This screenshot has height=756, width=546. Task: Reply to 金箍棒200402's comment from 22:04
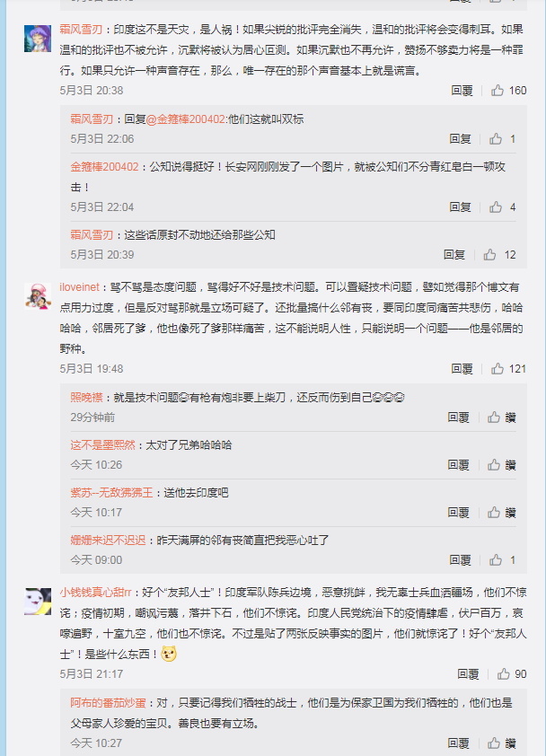click(x=460, y=207)
